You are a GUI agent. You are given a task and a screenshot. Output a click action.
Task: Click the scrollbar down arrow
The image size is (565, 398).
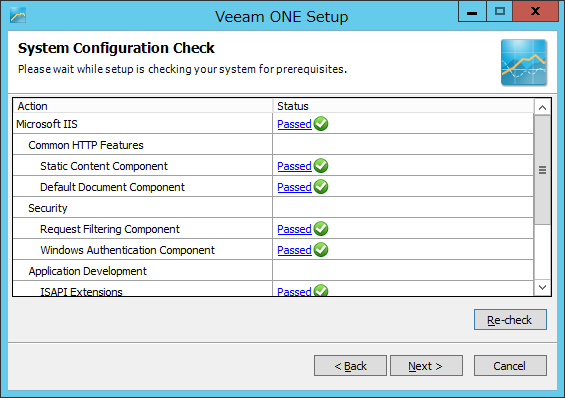542,287
